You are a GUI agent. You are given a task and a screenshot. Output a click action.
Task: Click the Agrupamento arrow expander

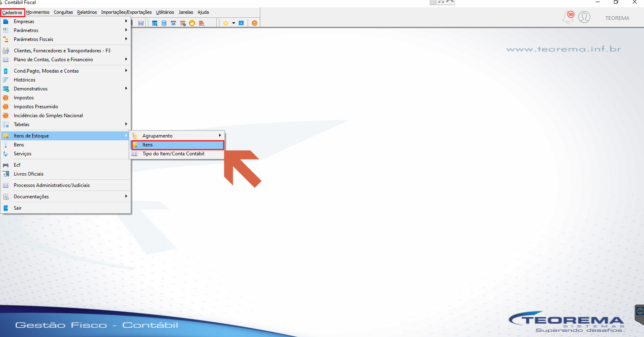coord(220,135)
